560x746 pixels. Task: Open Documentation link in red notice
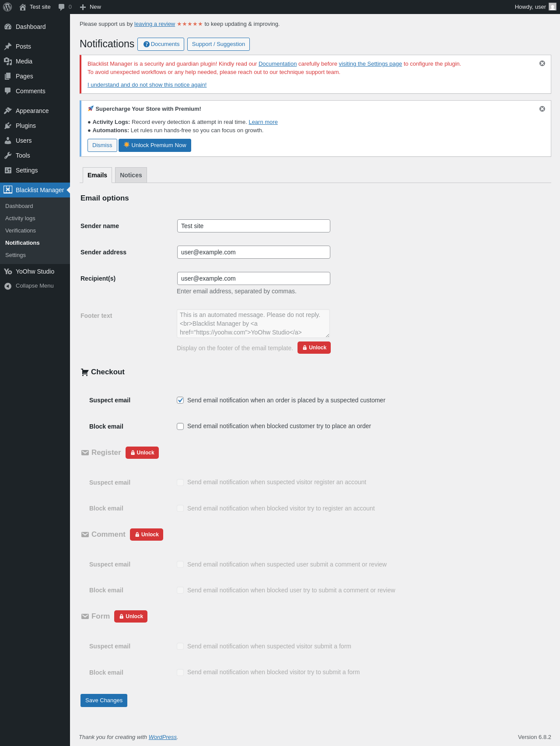tap(277, 64)
